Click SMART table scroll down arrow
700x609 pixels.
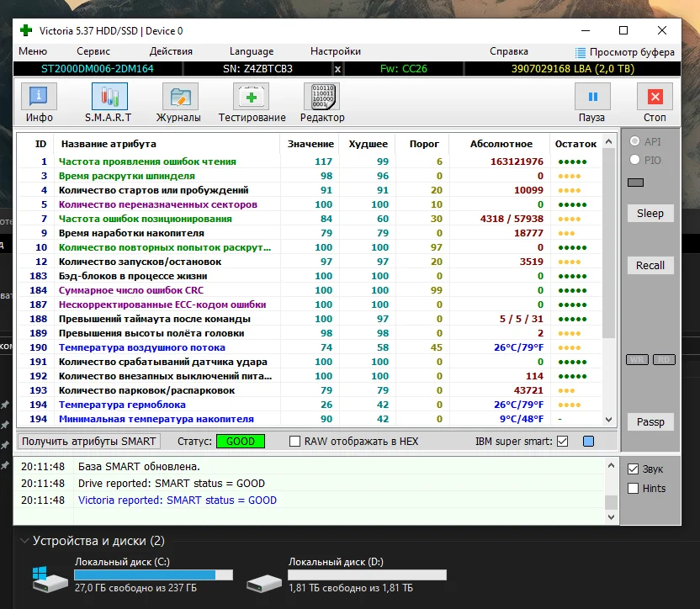(x=608, y=419)
